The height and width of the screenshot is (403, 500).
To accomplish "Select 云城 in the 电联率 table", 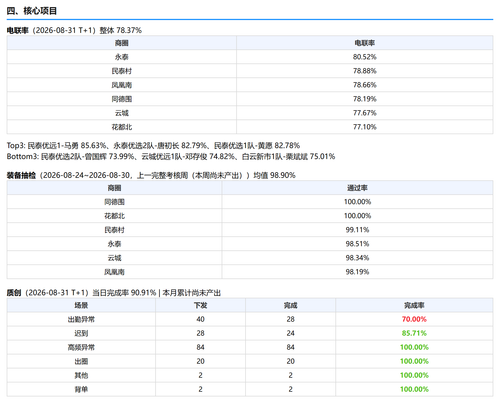I will 122,113.
